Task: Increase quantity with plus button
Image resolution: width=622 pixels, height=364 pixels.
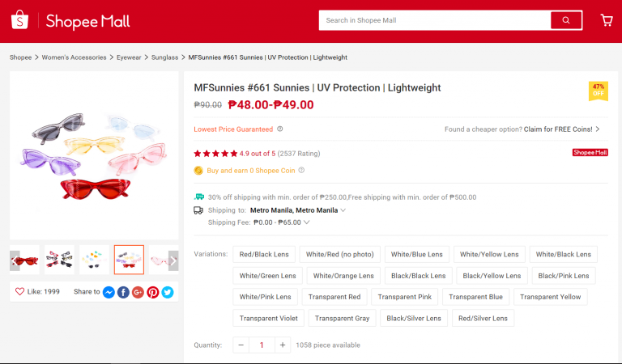Action: [x=283, y=345]
